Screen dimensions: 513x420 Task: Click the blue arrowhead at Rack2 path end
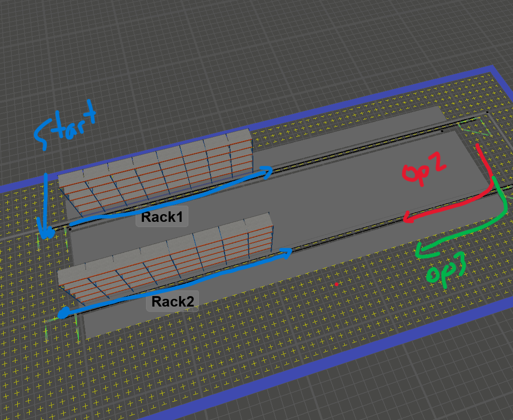[287, 252]
